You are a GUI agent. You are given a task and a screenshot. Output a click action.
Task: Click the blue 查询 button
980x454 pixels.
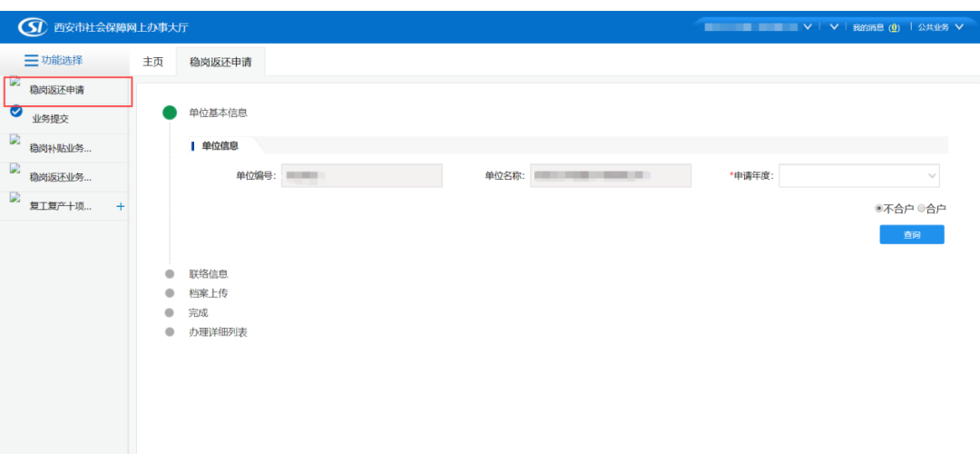912,234
